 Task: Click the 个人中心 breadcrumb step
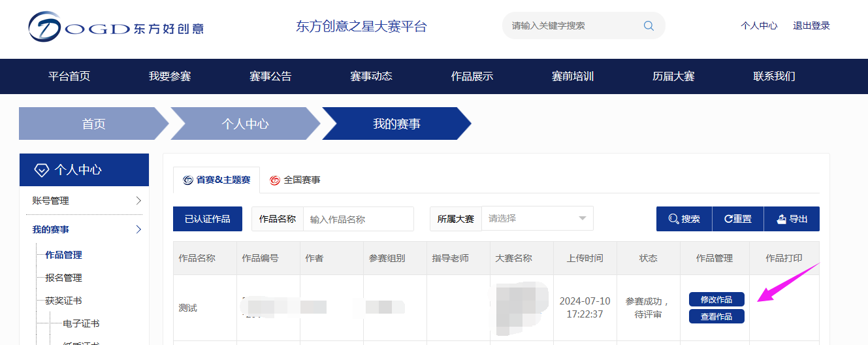pyautogui.click(x=245, y=124)
